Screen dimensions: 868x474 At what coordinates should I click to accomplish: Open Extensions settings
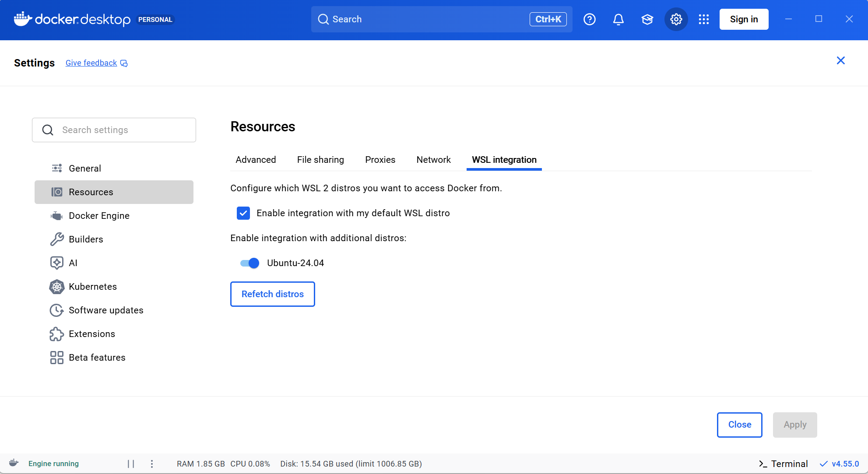pyautogui.click(x=91, y=334)
